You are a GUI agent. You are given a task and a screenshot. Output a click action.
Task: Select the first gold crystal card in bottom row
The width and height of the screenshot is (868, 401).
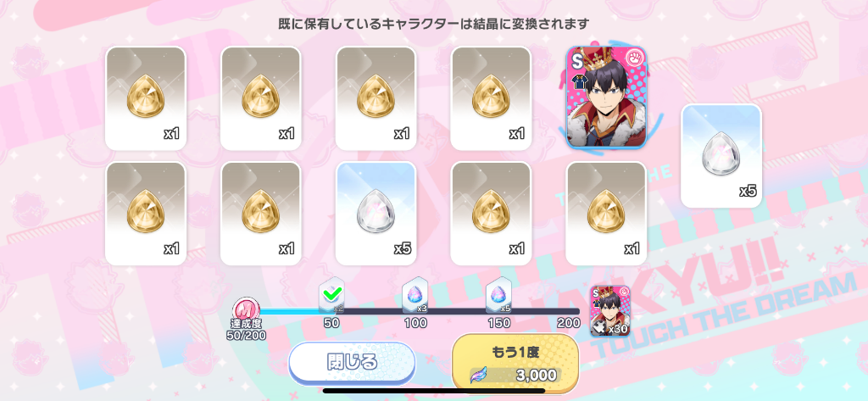(x=146, y=214)
